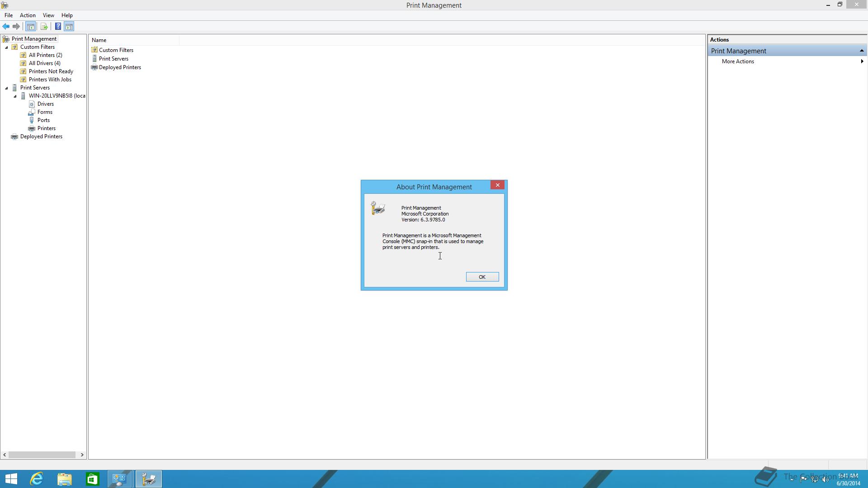Click the Deployed Printers icon in list pane
The width and height of the screenshot is (868, 488).
point(94,67)
